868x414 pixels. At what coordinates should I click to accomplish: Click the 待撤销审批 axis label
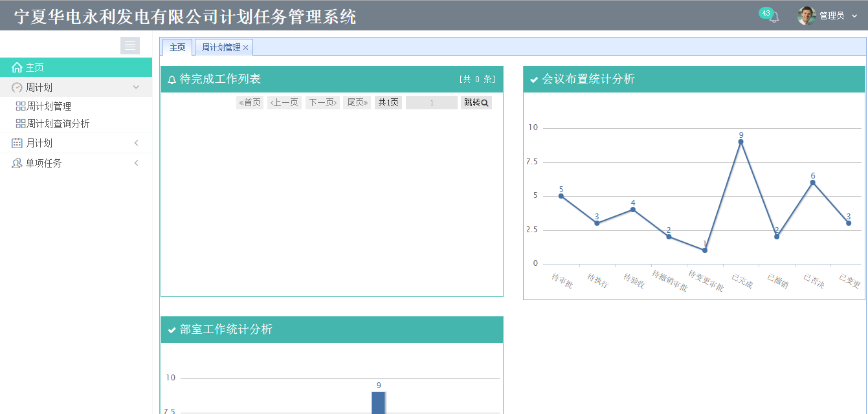coord(669,281)
